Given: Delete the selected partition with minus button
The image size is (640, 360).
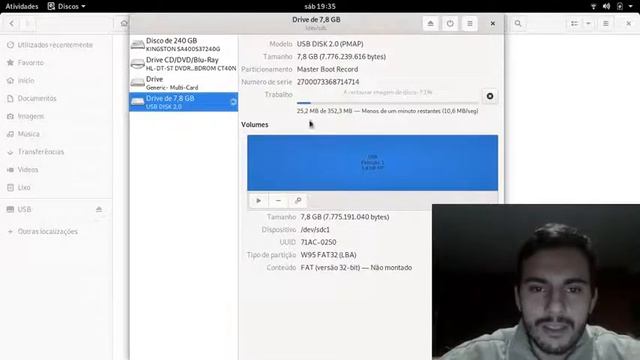Looking at the screenshot, I should tap(278, 200).
